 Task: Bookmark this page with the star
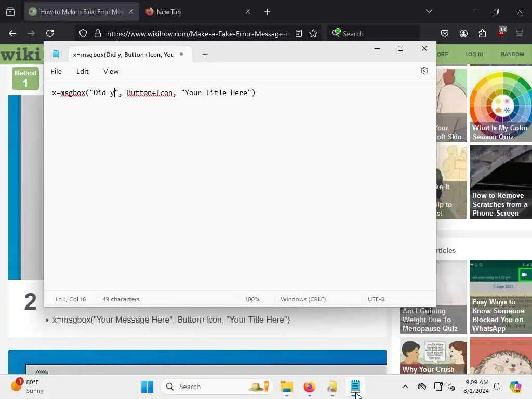[313, 33]
